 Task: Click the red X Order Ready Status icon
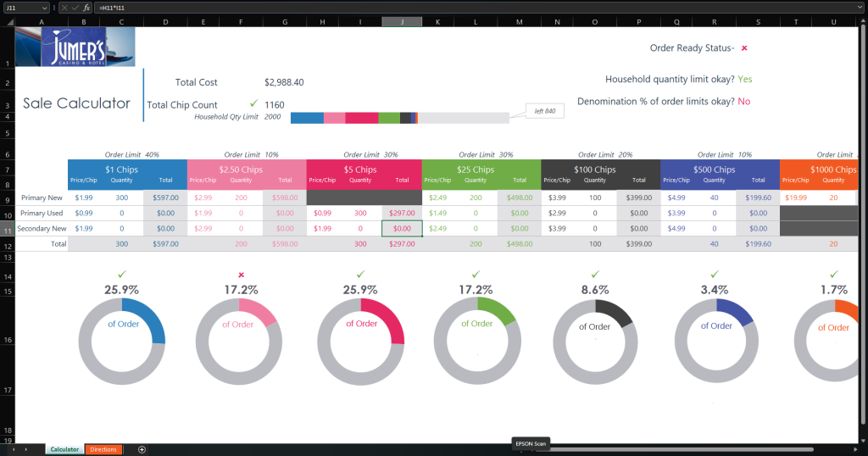tap(744, 48)
